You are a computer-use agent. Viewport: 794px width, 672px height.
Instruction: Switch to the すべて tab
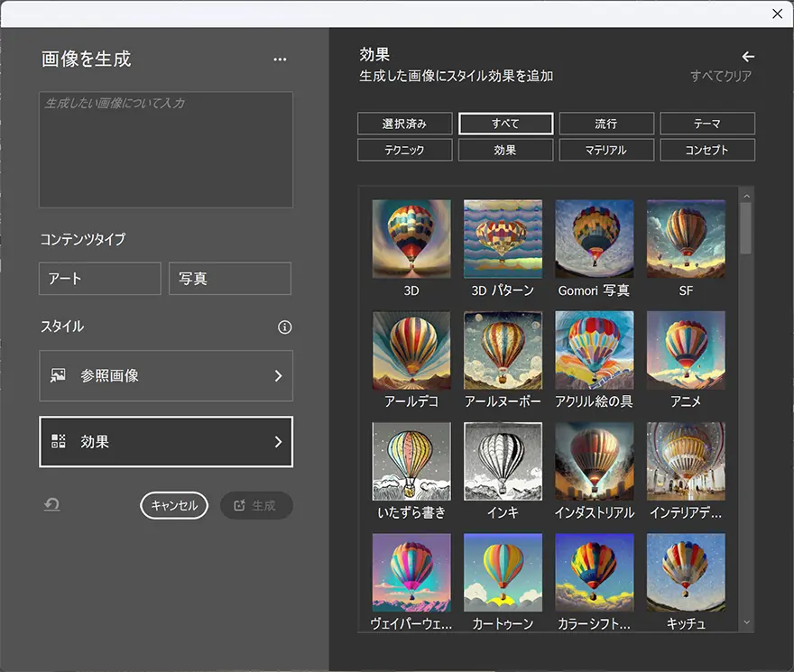pos(505,124)
